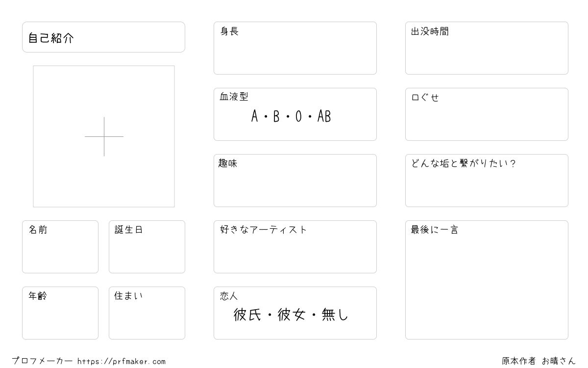Viewport: 588px width, 368px height.
Task: Select blood type A option
Action: coord(254,116)
